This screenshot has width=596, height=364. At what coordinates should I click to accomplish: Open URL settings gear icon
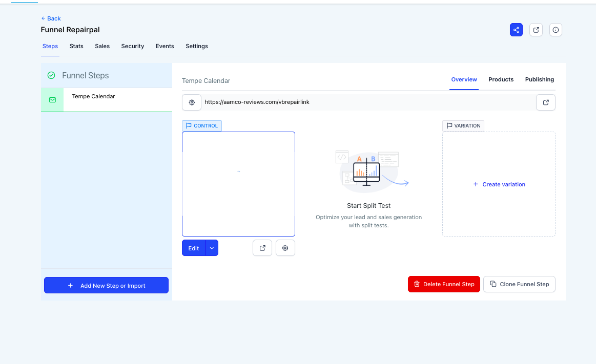pos(192,102)
